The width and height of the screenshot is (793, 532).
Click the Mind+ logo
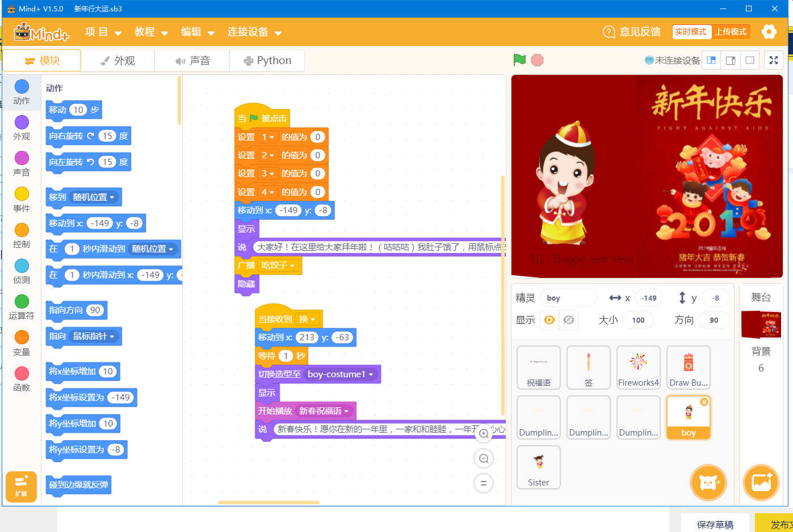point(41,32)
